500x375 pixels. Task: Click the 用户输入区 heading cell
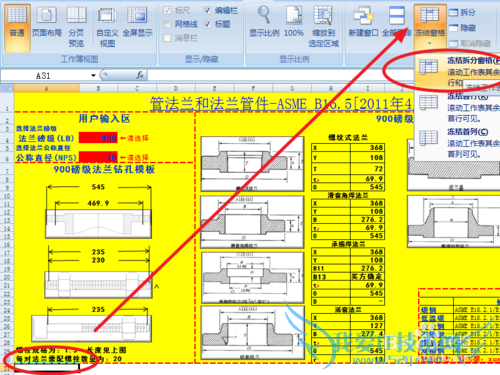[x=104, y=119]
